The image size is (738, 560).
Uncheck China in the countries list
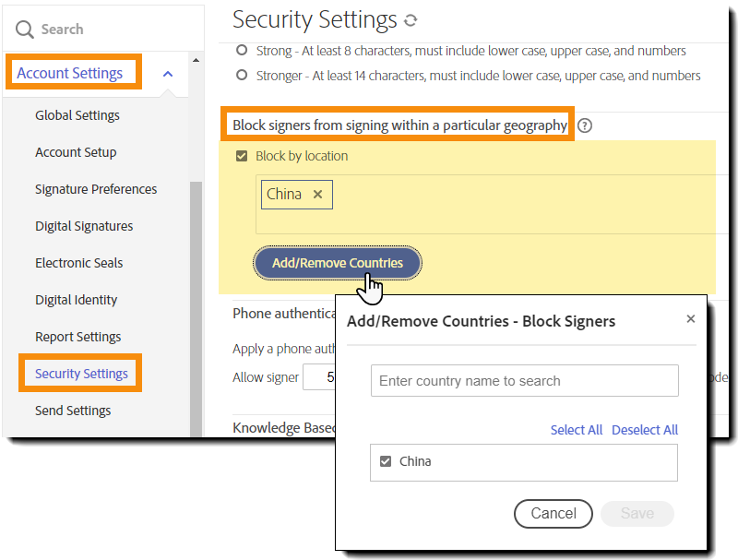tap(387, 461)
